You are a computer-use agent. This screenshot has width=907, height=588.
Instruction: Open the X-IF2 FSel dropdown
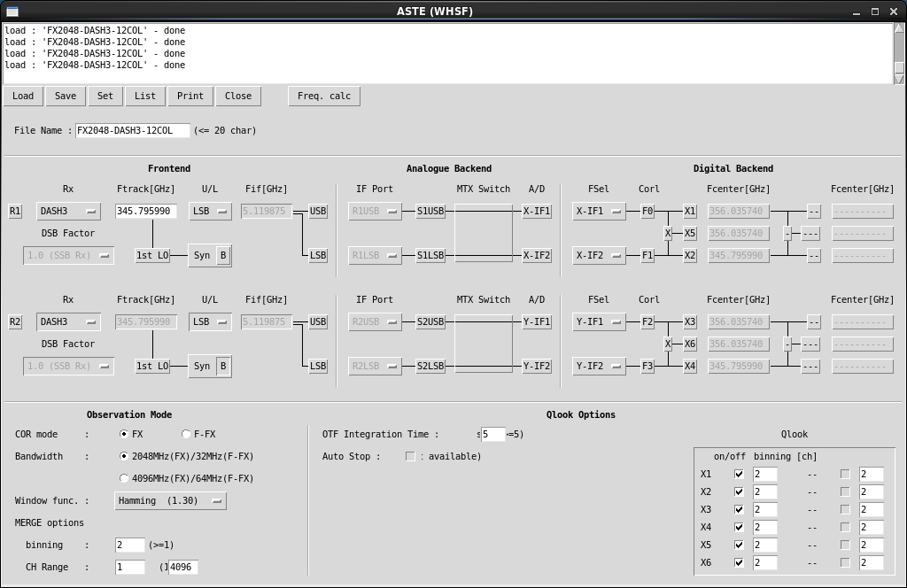pyautogui.click(x=599, y=255)
